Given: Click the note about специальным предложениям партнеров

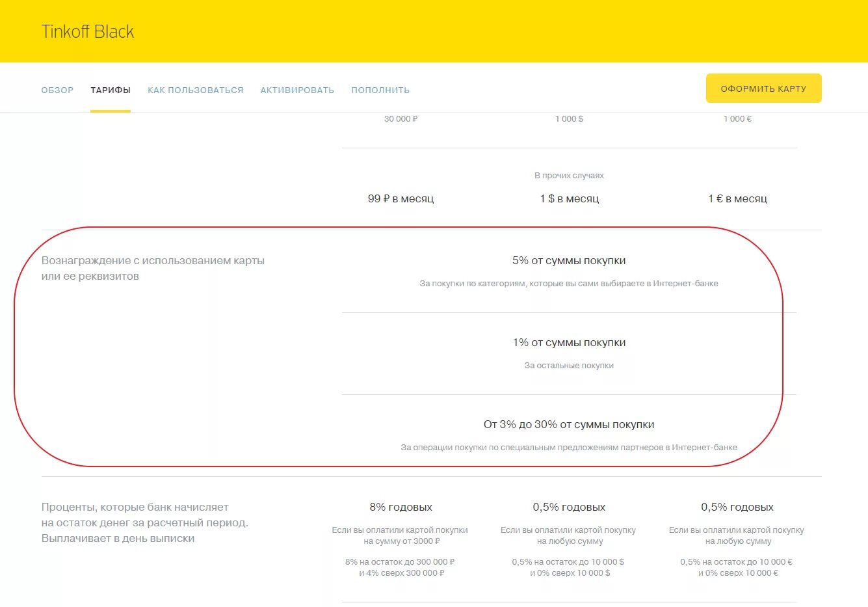Looking at the screenshot, I should click(569, 448).
